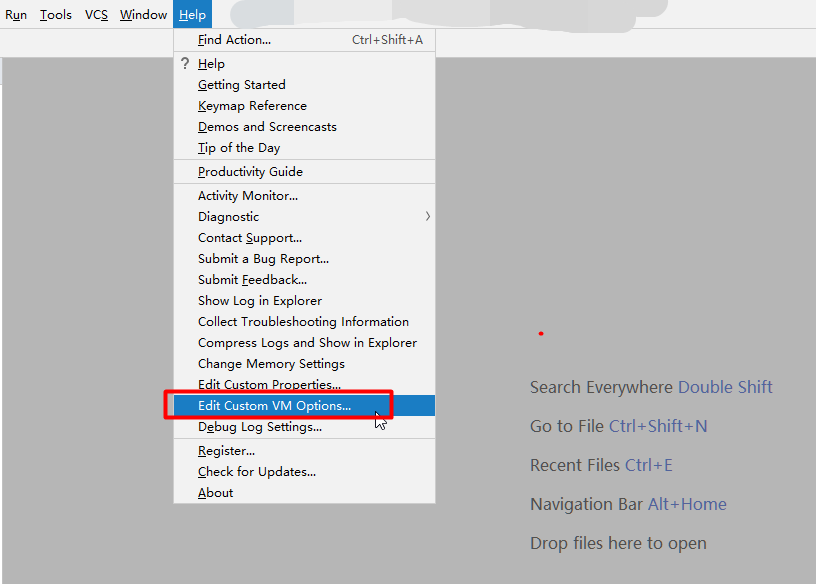Choose Submit a Bug Report...
816x584 pixels.
304,259
